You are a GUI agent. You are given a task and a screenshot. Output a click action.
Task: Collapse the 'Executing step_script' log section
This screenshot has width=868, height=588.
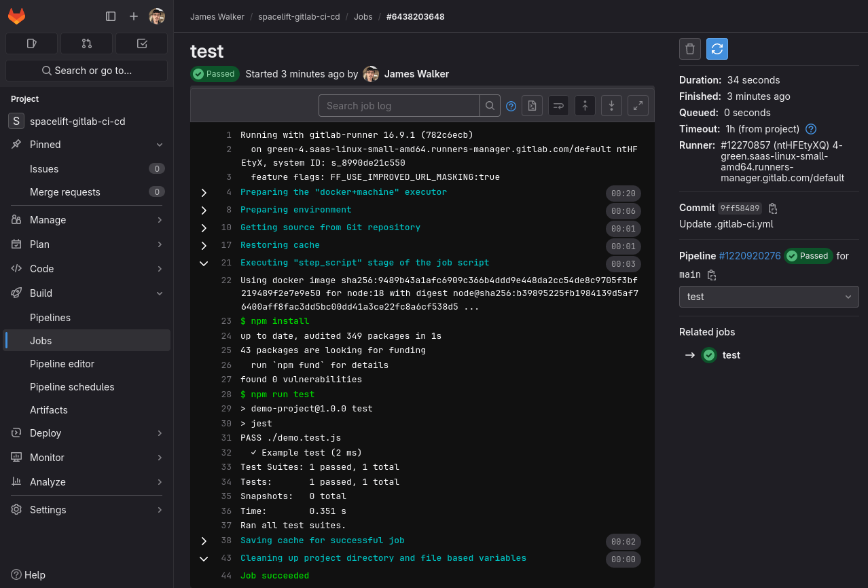coord(204,263)
